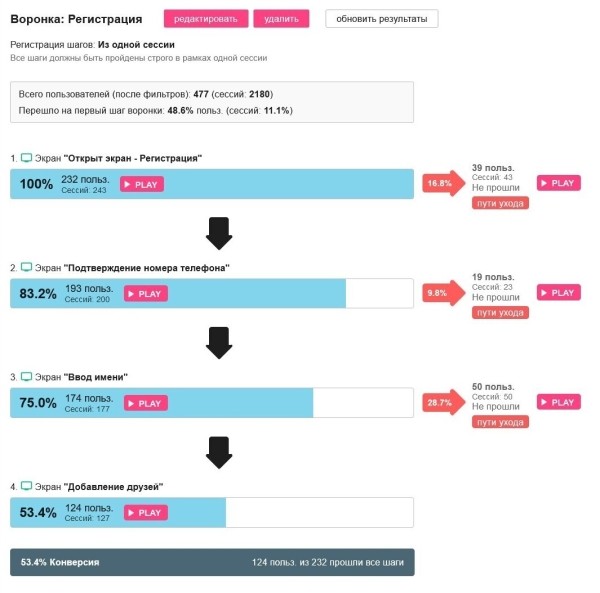Play sessions for the 124 users step

point(145,512)
